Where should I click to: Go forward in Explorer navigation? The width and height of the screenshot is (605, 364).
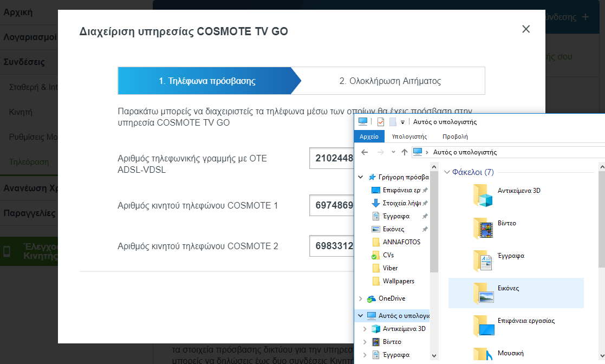coord(380,152)
